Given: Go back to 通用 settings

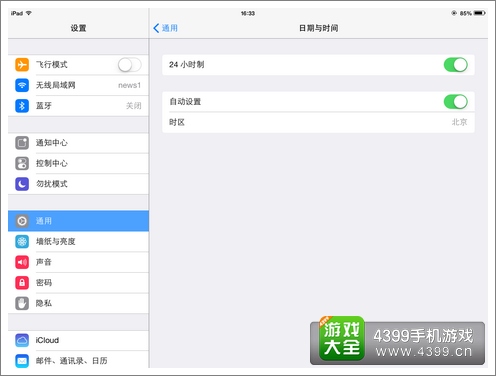Looking at the screenshot, I should point(165,28).
